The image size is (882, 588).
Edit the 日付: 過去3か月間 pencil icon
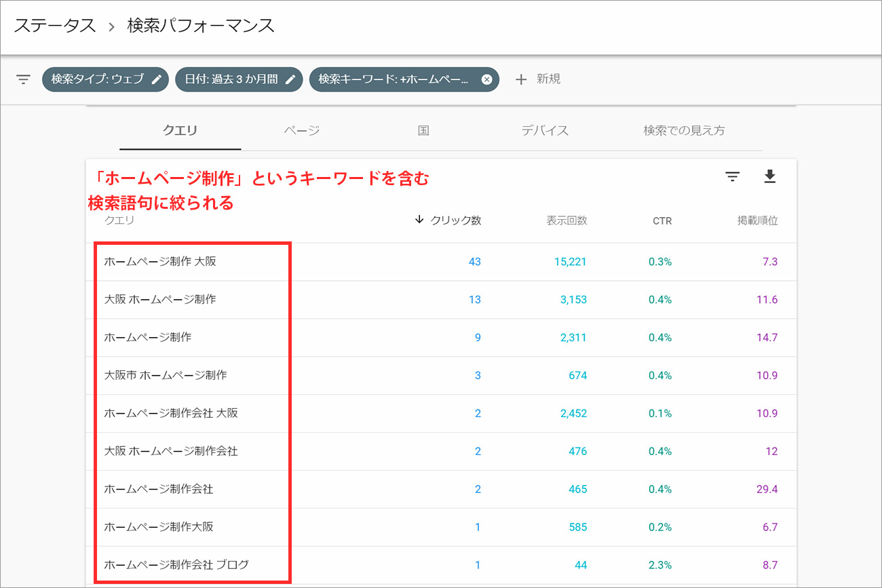click(290, 79)
